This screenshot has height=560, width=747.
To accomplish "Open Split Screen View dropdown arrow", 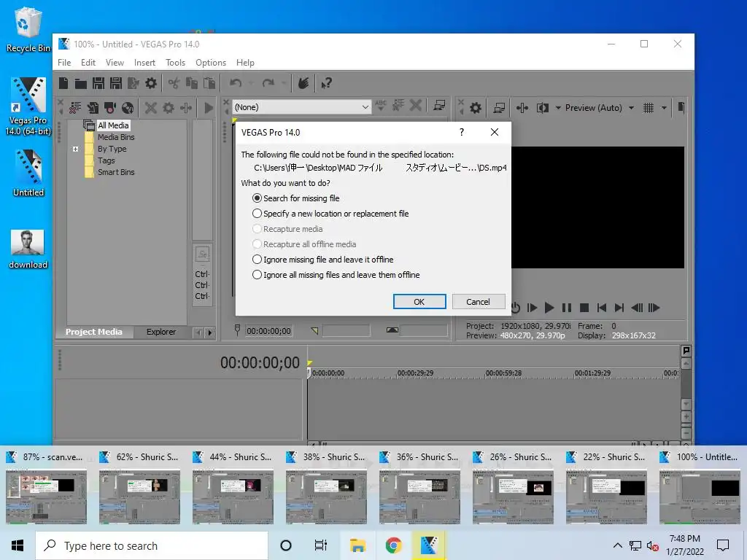I will (558, 108).
